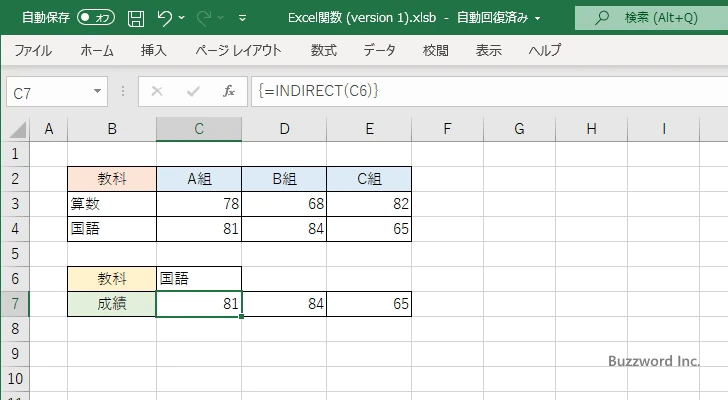Click cell with value 82
This screenshot has width=728, height=400.
[x=369, y=204]
